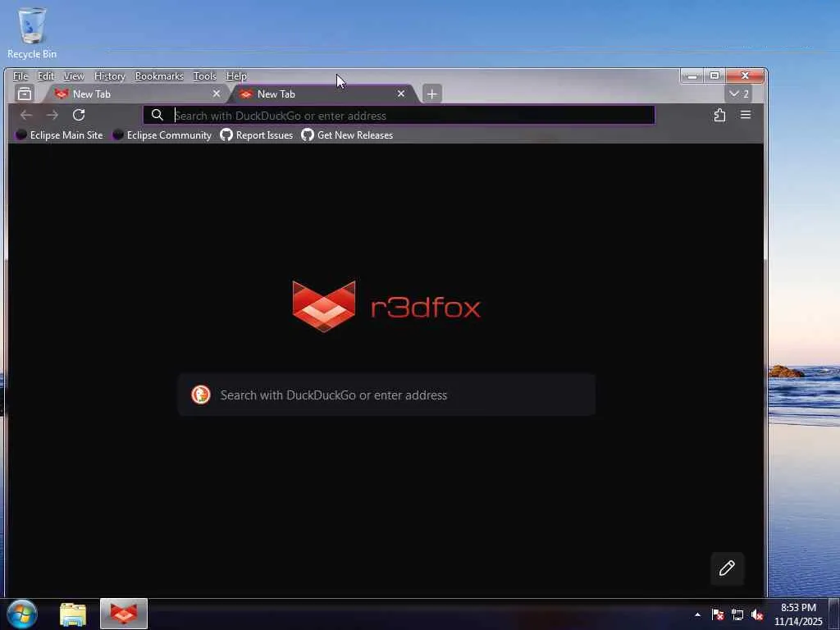This screenshot has height=630, width=840.
Task: Close the second New Tab
Action: pyautogui.click(x=400, y=94)
